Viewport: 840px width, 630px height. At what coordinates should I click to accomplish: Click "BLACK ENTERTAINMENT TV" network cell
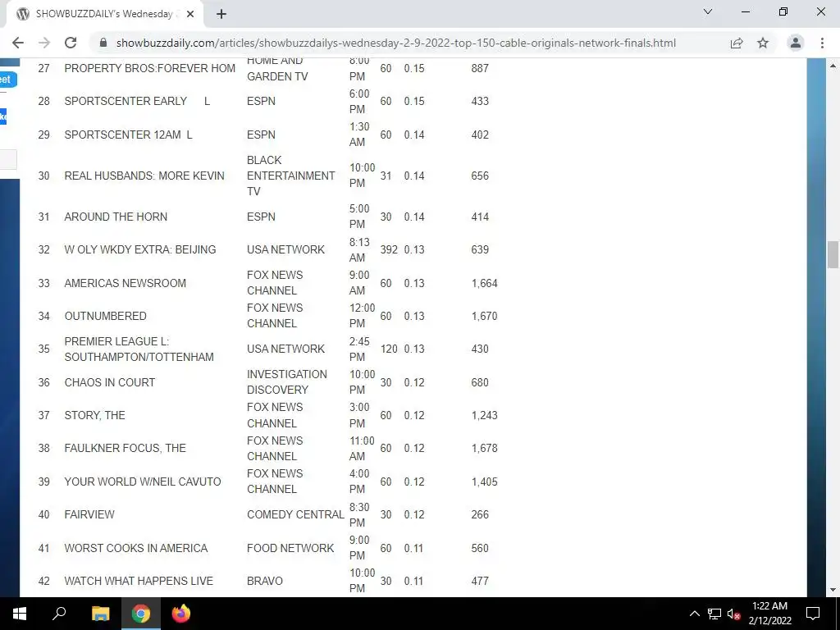click(x=290, y=176)
